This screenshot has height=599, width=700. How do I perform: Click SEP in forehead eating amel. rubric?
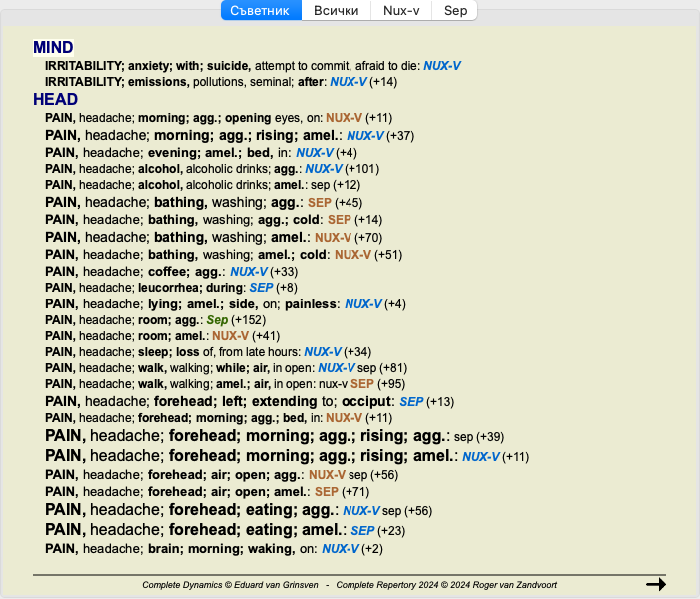coord(362,530)
